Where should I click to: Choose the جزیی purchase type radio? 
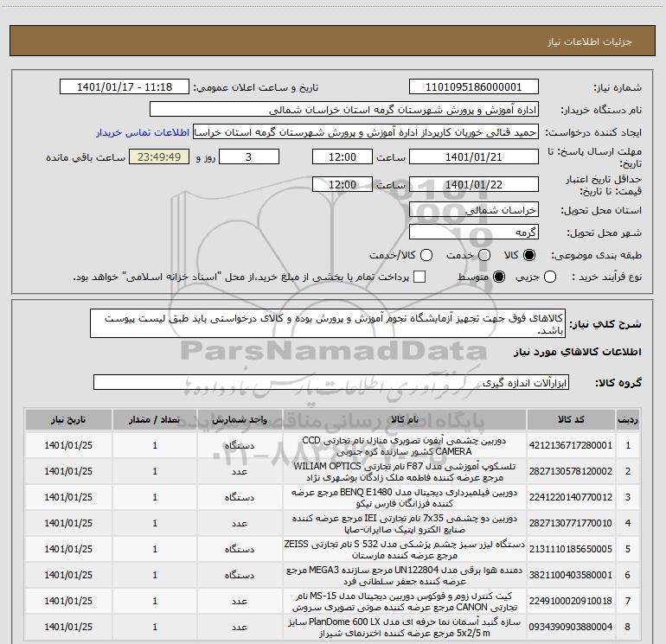pyautogui.click(x=549, y=277)
